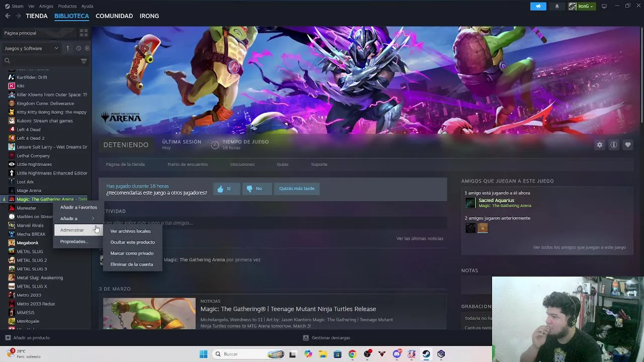The width and height of the screenshot is (644, 362).
Task: Choose Quizás más tarde button
Action: click(297, 189)
